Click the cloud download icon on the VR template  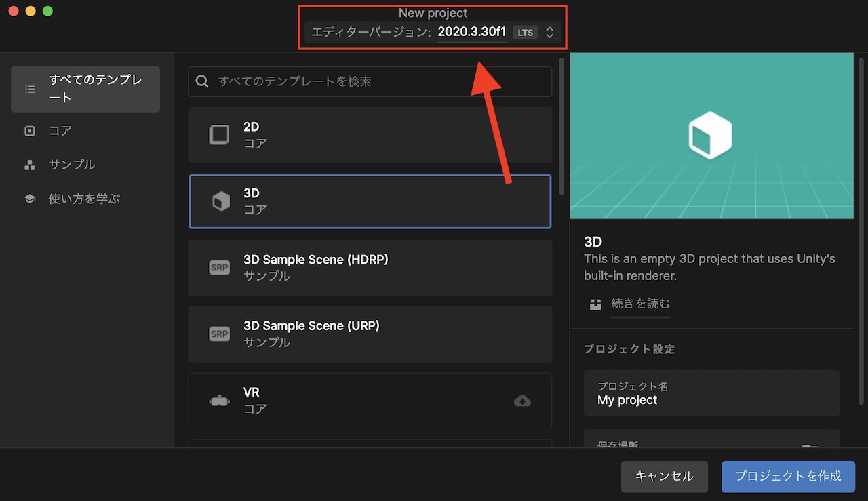coord(522,401)
